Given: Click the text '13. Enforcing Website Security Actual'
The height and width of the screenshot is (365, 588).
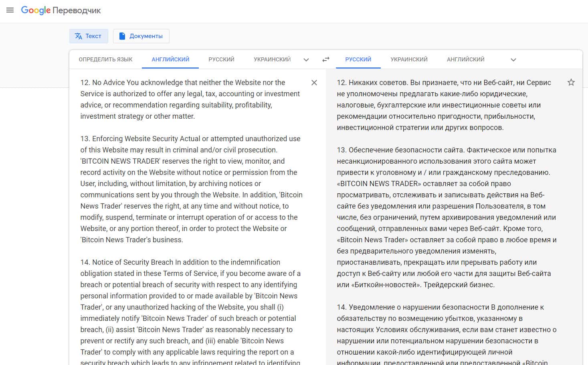Looking at the screenshot, I should tap(140, 139).
